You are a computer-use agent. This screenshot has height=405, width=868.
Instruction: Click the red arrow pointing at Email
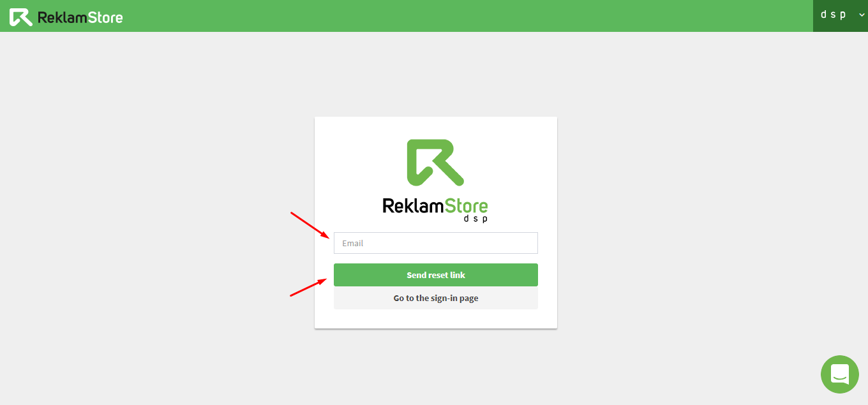[311, 225]
